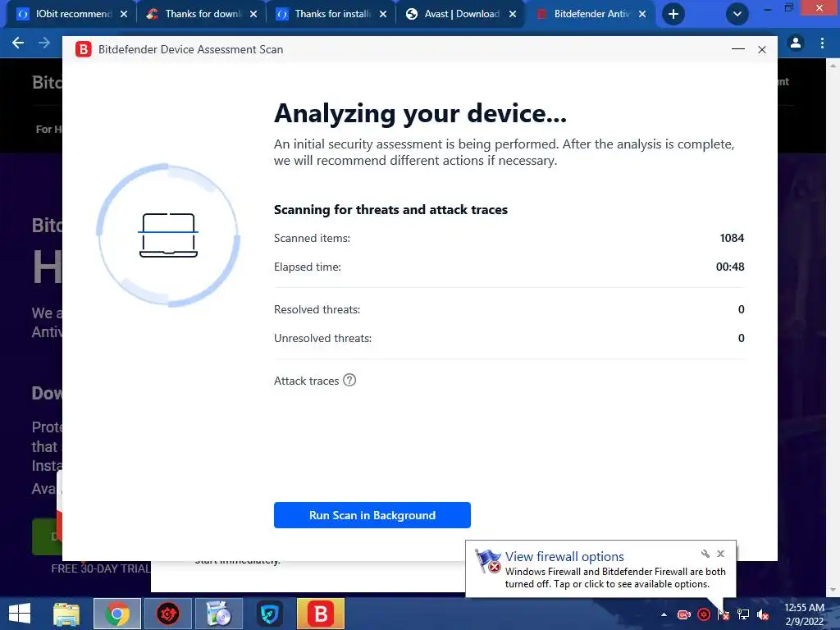The height and width of the screenshot is (630, 840).
Task: Show hidden system tray icons
Action: point(664,614)
